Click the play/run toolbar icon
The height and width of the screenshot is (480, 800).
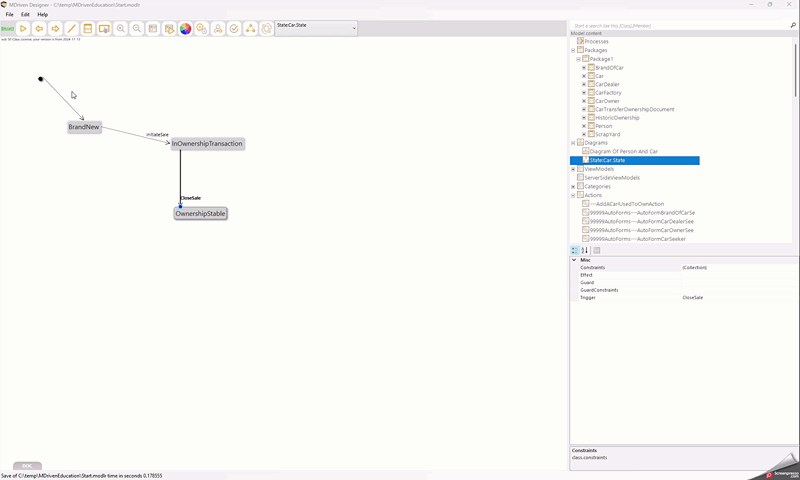pyautogui.click(x=23, y=29)
